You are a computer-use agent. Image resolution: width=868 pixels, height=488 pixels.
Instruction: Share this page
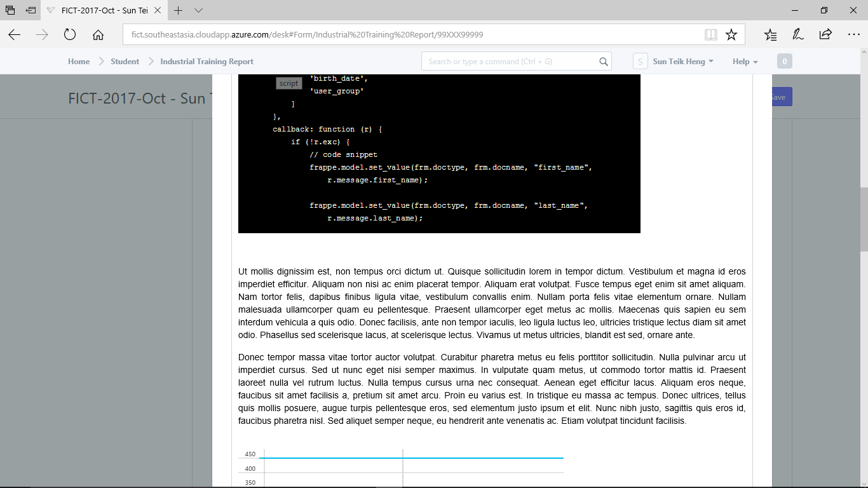coord(825,35)
